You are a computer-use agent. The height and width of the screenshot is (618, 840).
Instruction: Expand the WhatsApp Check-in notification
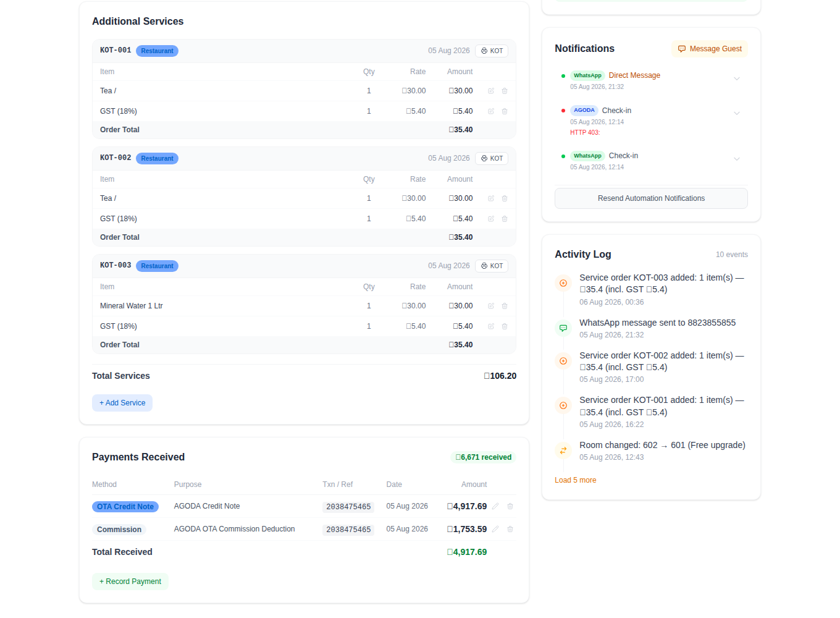click(737, 159)
